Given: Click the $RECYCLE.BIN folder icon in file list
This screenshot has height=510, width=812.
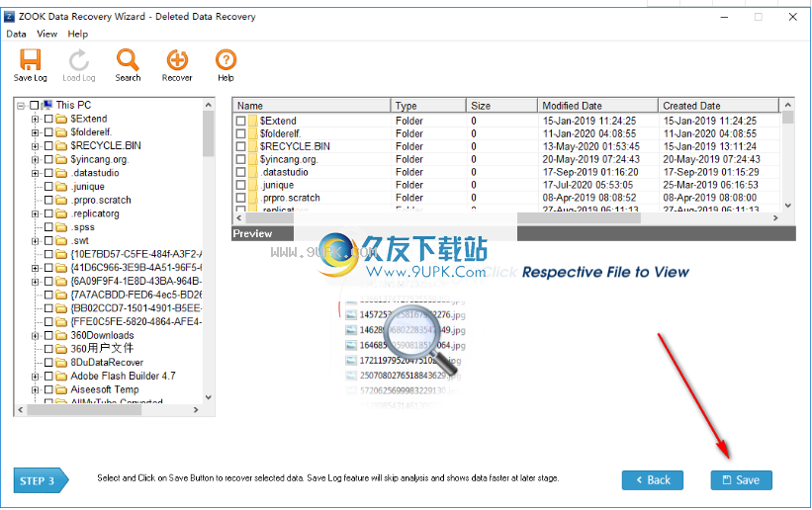Looking at the screenshot, I should [253, 146].
